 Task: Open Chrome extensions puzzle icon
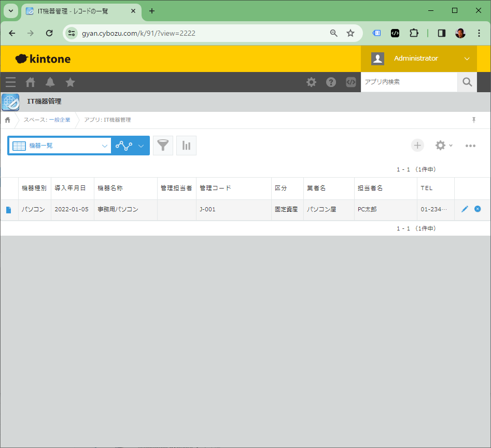[414, 33]
